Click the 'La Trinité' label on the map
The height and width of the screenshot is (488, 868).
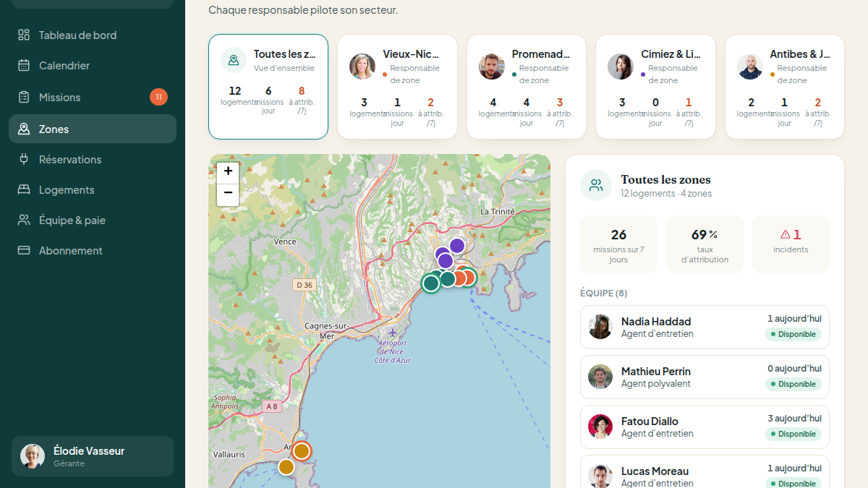point(498,212)
